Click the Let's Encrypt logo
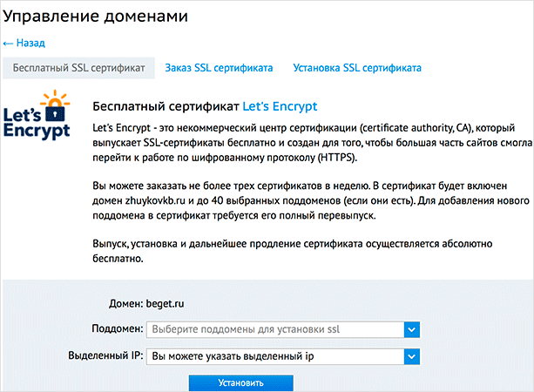Image resolution: width=534 pixels, height=392 pixels. [37, 115]
